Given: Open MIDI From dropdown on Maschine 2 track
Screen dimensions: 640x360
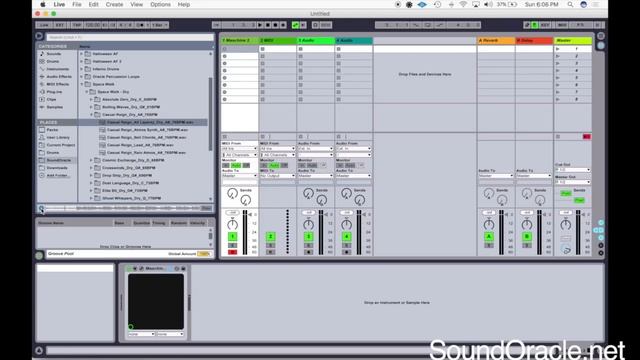Looking at the screenshot, I should (x=239, y=149).
